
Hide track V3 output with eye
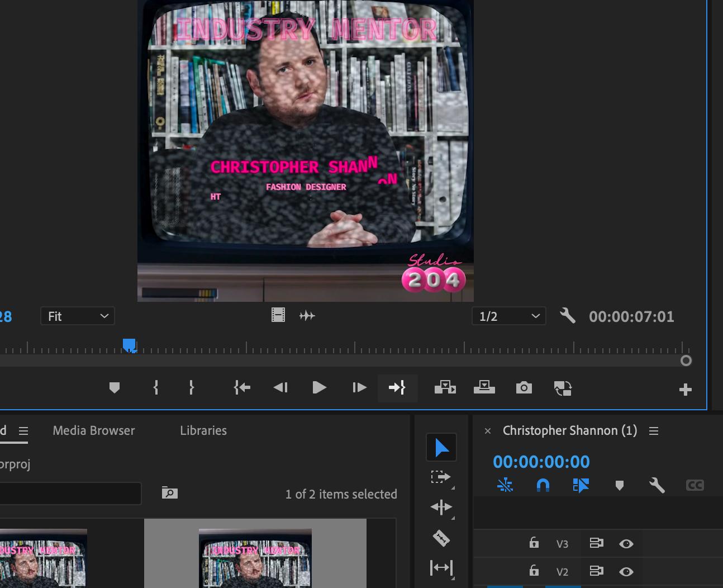tap(626, 544)
